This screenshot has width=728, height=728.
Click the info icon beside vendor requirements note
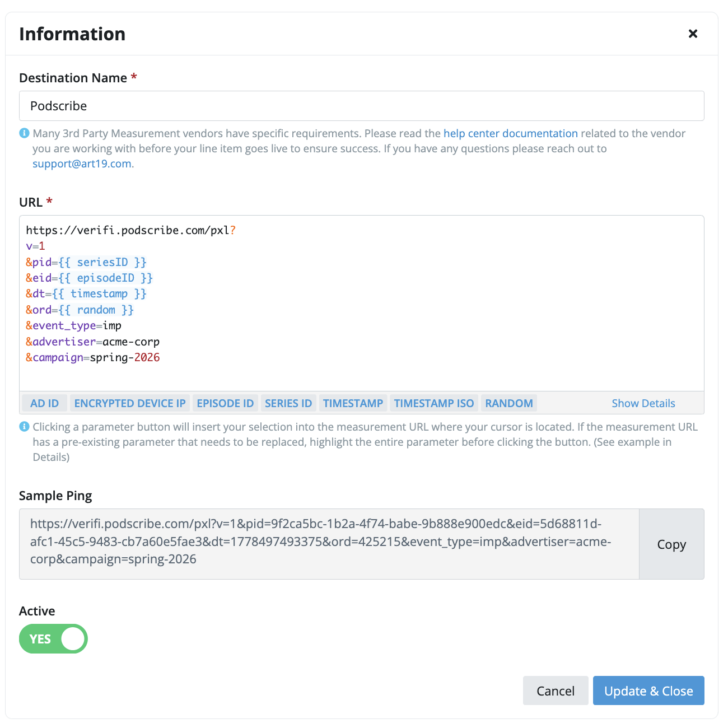pyautogui.click(x=24, y=133)
